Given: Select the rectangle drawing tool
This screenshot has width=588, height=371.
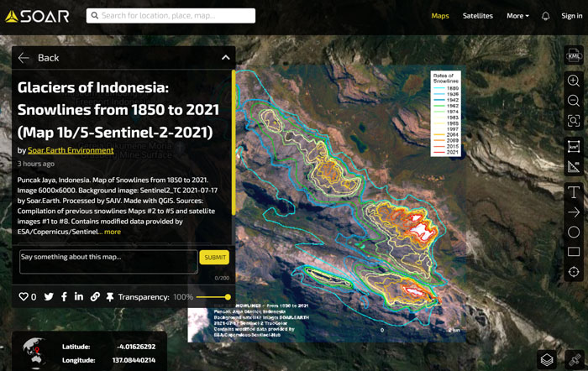Looking at the screenshot, I should 574,252.
